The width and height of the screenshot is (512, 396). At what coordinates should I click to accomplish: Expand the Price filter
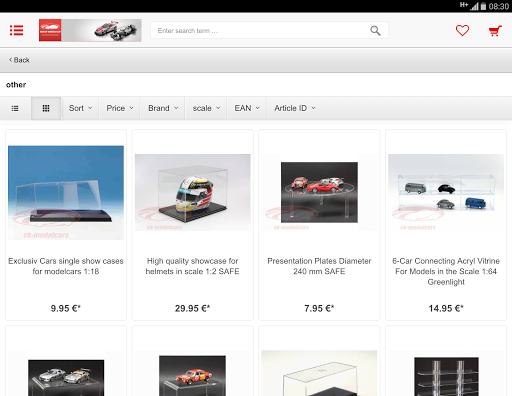coord(120,108)
